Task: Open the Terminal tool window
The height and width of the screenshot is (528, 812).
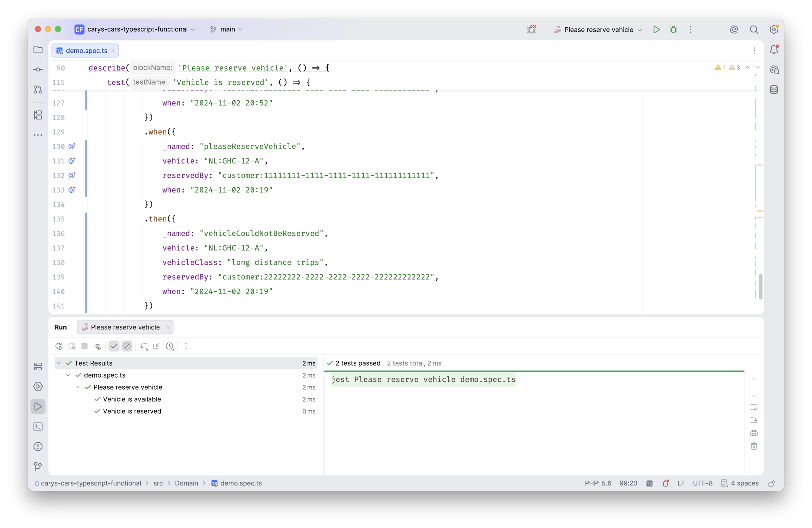Action: click(x=38, y=427)
